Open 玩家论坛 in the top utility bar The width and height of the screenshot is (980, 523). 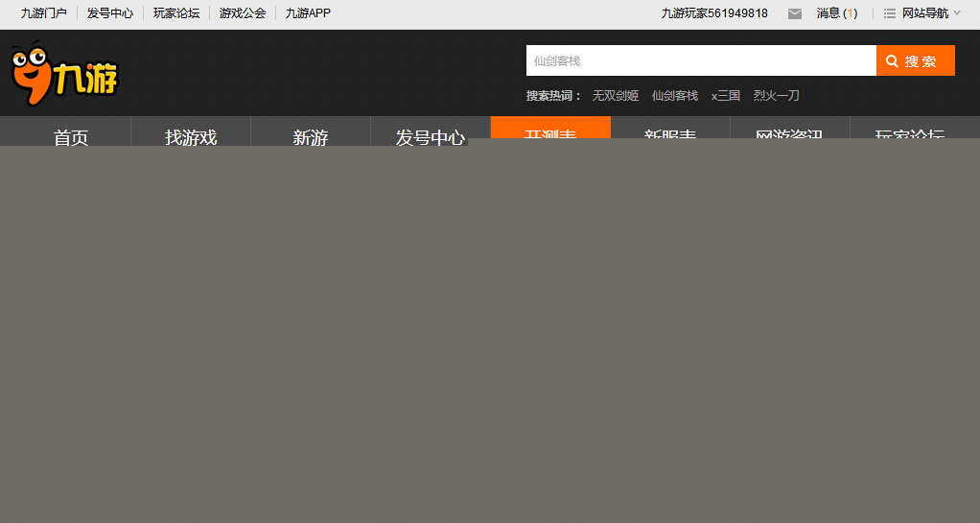[176, 13]
